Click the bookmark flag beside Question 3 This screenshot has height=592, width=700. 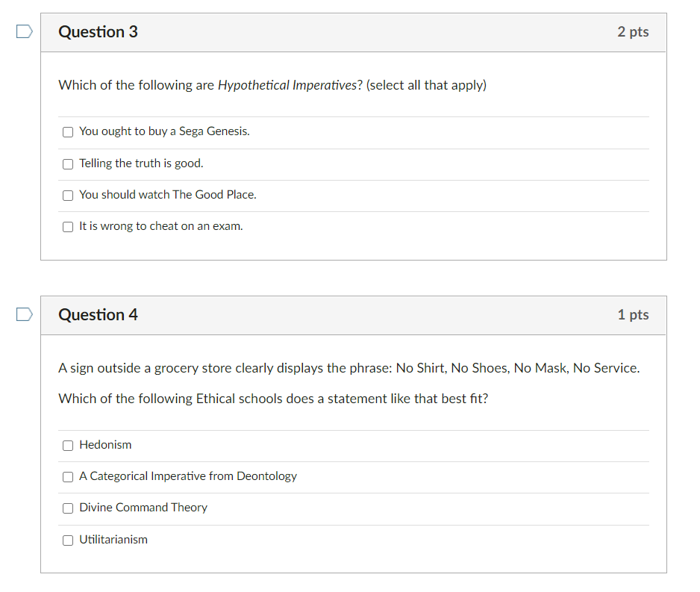coord(23,30)
